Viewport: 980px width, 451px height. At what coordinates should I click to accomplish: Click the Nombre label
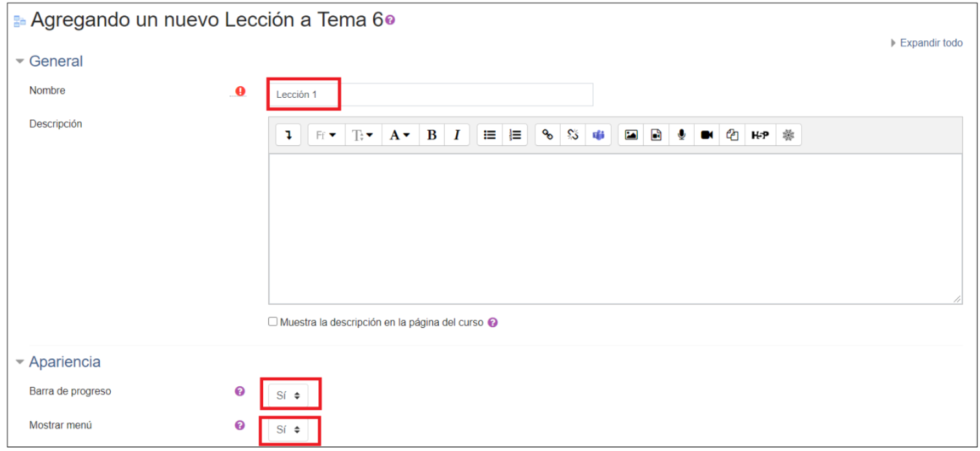coord(47,91)
